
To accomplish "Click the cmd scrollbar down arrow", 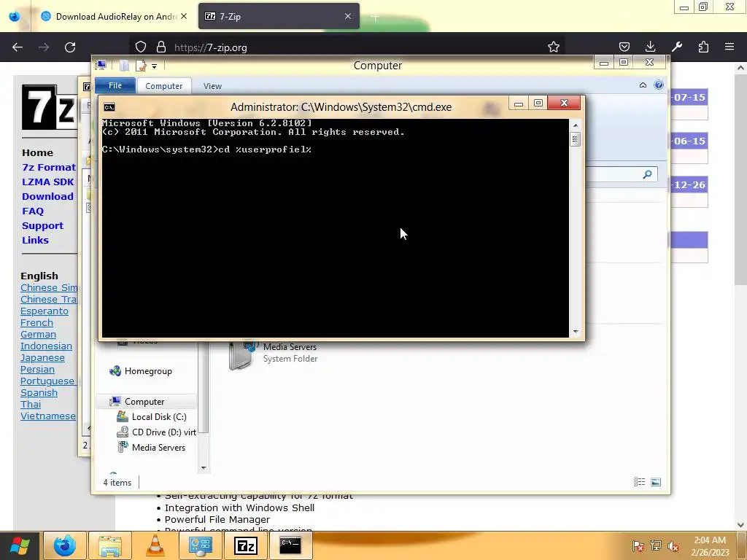I will 576,332.
